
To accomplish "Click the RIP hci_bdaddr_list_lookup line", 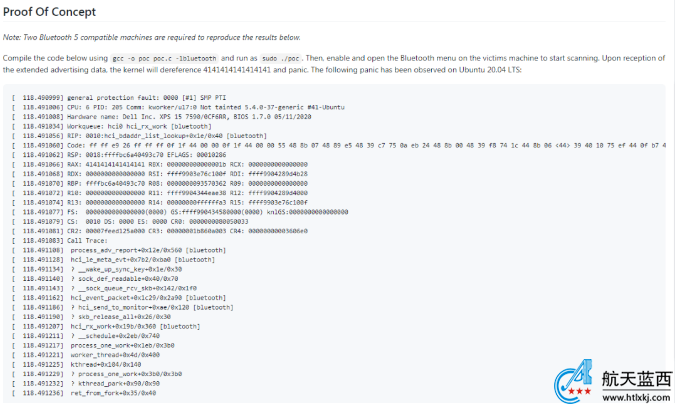I will pyautogui.click(x=139, y=136).
